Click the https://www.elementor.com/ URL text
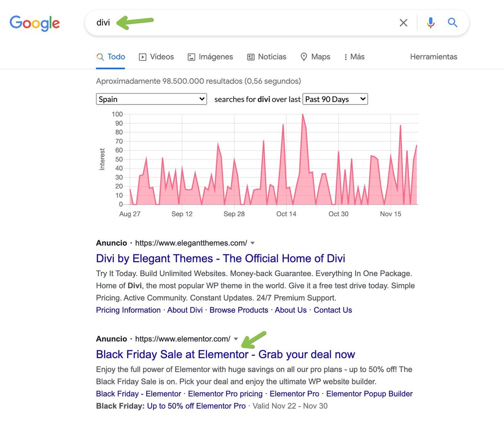The image size is (504, 423). click(x=183, y=339)
